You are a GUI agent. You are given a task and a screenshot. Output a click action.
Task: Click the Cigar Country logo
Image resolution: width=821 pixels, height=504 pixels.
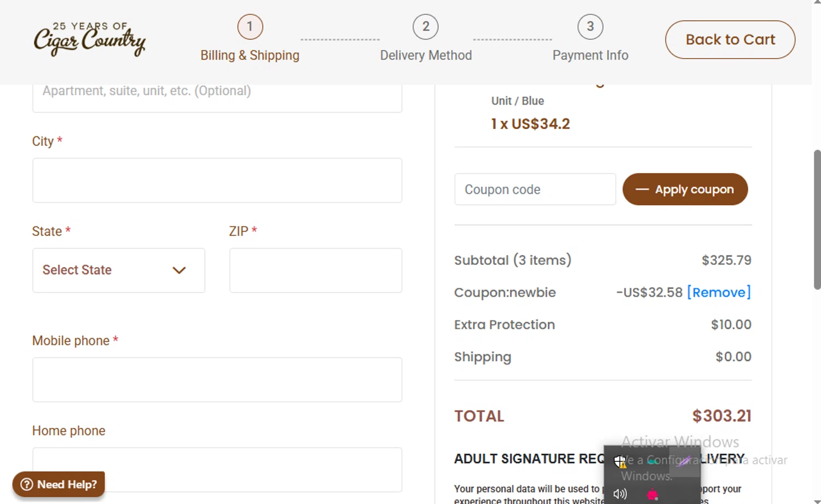point(90,39)
